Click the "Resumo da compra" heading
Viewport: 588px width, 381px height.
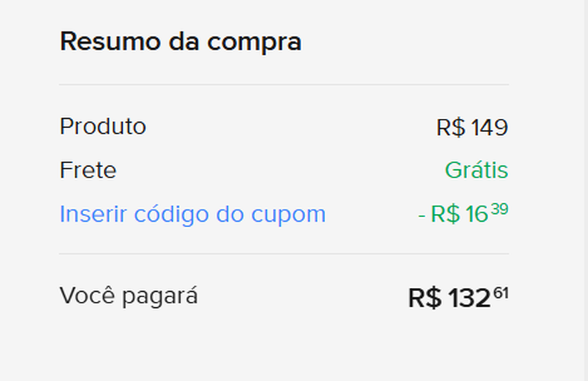pos(180,41)
